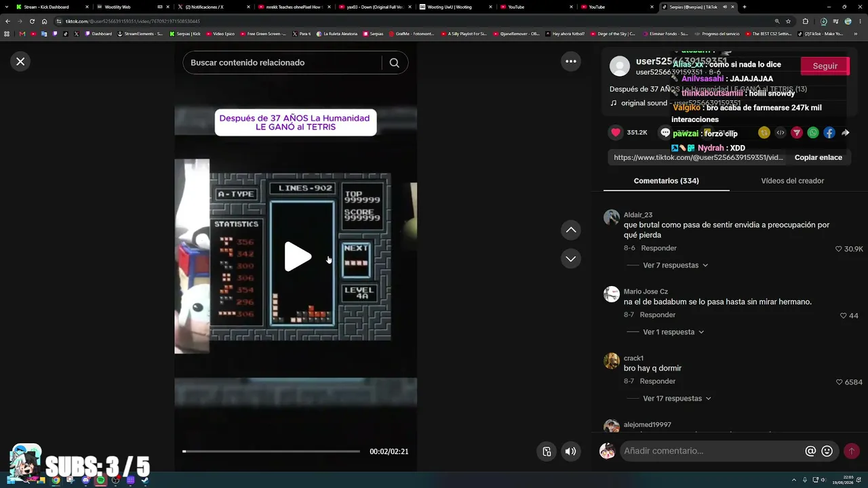Bookmark this page with star icon

[x=788, y=21]
